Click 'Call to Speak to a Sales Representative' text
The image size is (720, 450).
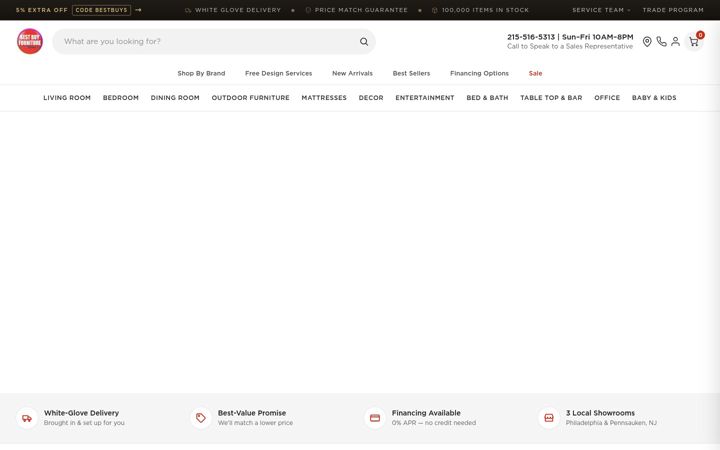click(570, 46)
